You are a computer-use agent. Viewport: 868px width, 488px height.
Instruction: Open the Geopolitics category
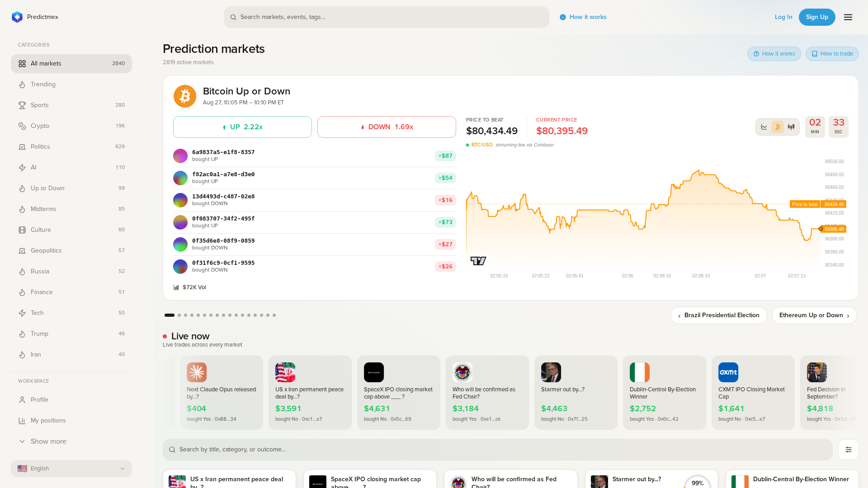click(x=71, y=251)
